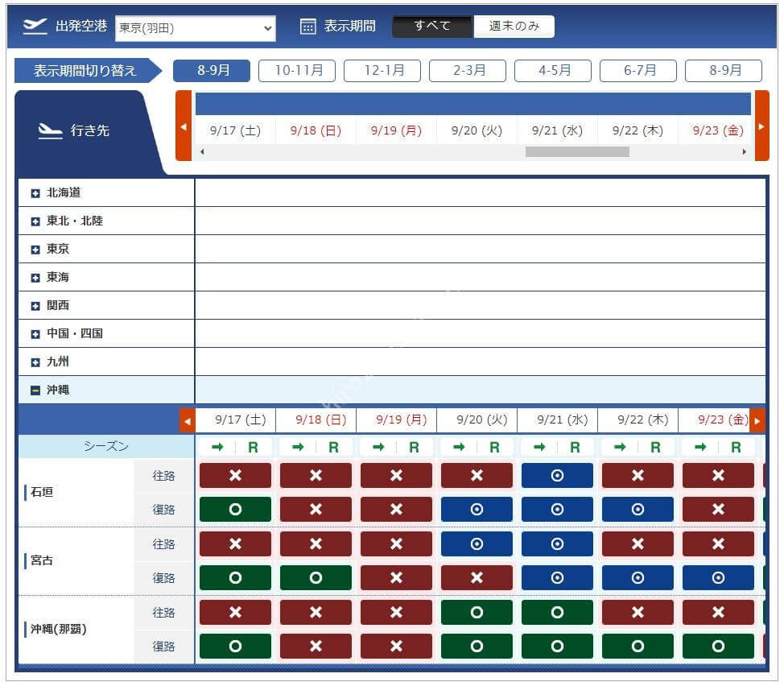Click the 宮古 destination label

click(x=42, y=560)
